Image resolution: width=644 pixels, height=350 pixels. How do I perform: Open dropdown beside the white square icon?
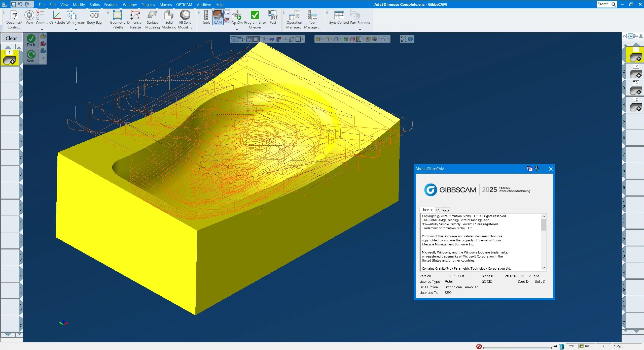(303, 39)
